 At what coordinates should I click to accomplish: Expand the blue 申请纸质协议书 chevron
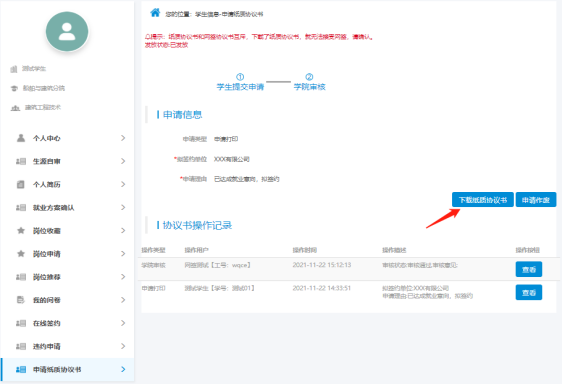click(123, 369)
